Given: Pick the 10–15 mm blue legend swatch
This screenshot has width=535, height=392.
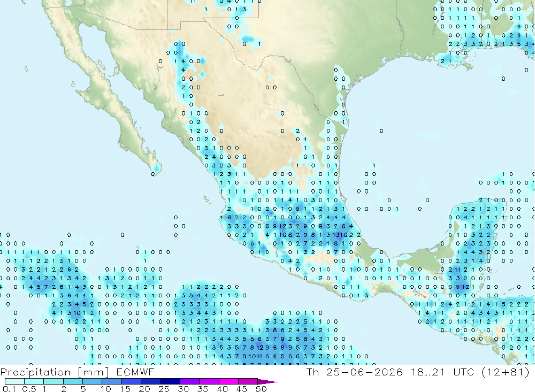Looking at the screenshot, I should pos(112,381).
